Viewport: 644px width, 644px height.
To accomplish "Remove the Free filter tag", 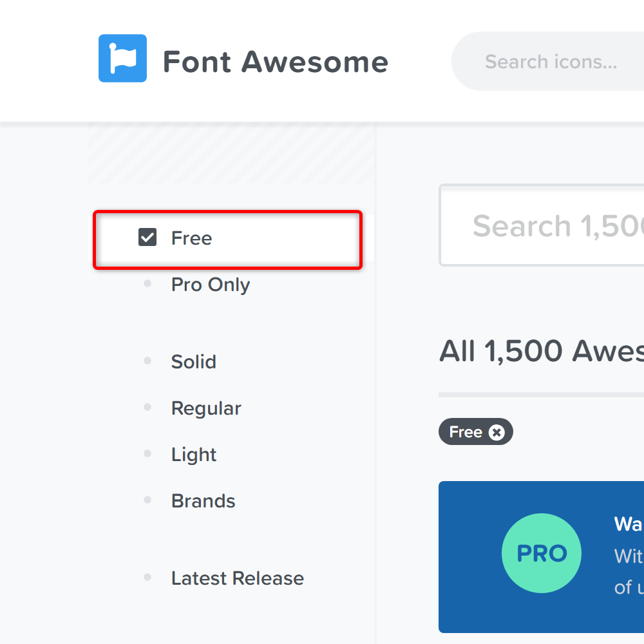I will coord(497,432).
